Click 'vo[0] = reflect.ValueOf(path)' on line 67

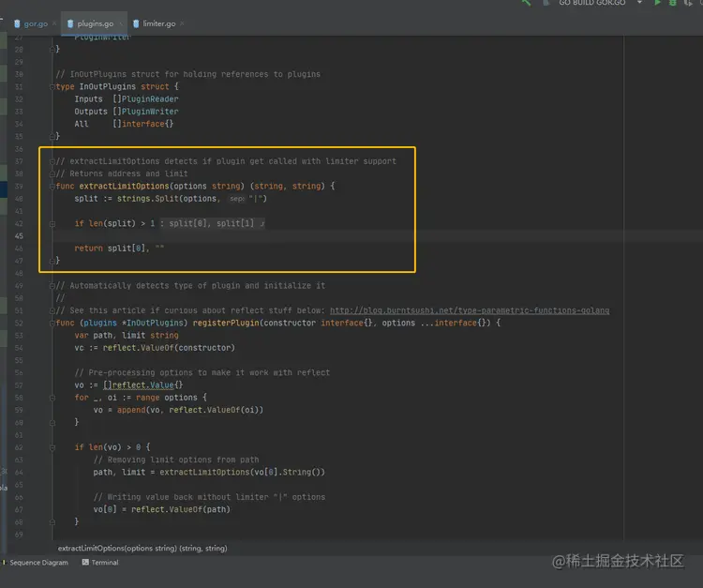pos(162,509)
